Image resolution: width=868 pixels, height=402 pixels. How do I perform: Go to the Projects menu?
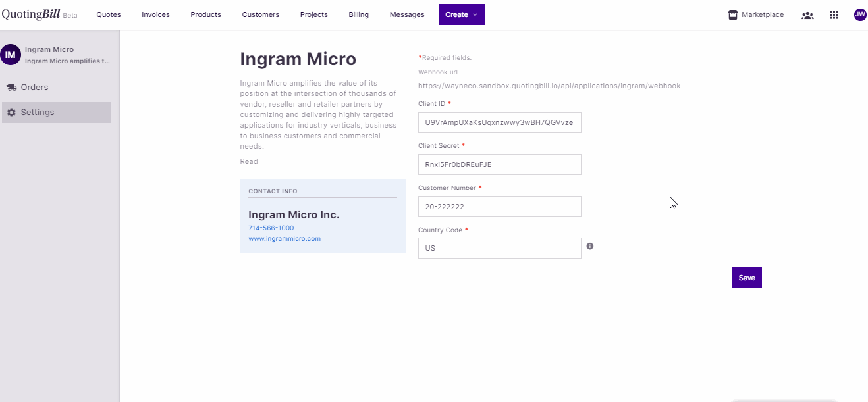click(x=313, y=14)
